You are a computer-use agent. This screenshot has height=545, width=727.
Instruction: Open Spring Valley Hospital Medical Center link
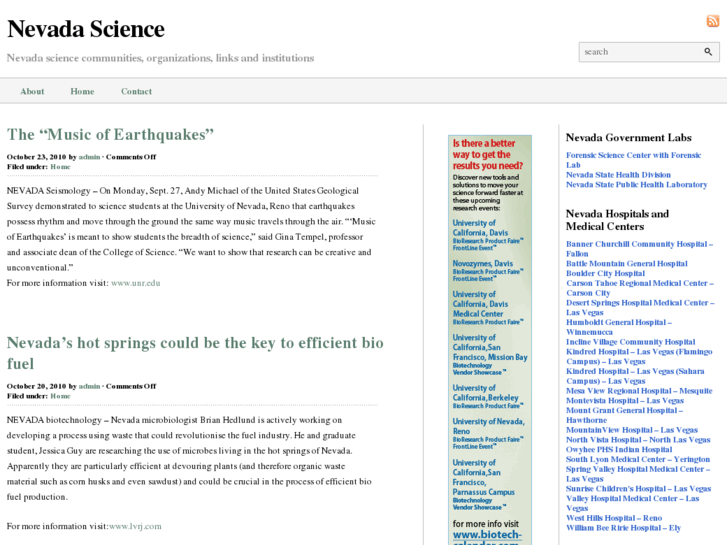(638, 474)
